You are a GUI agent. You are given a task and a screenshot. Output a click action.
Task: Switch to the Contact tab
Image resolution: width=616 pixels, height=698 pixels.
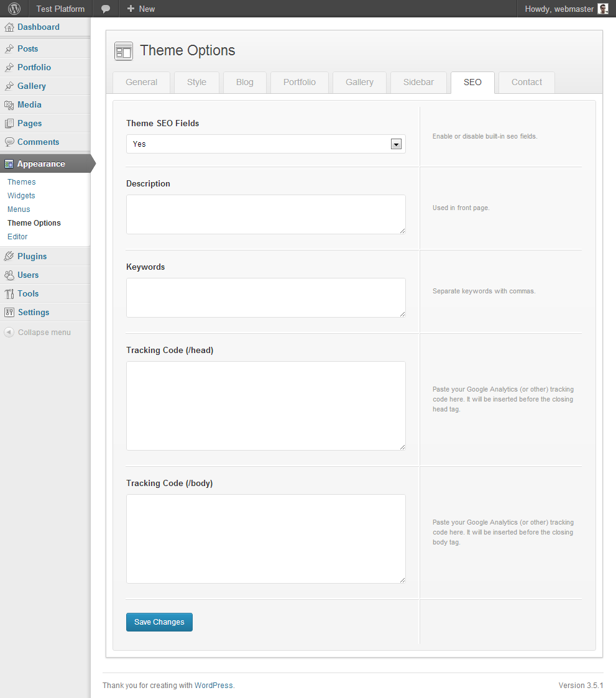coord(526,82)
